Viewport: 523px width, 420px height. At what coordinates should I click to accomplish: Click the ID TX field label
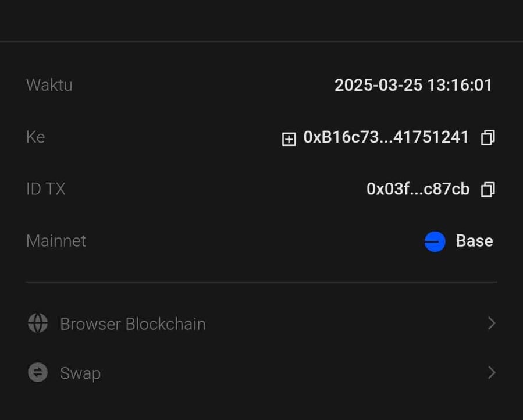(x=46, y=189)
